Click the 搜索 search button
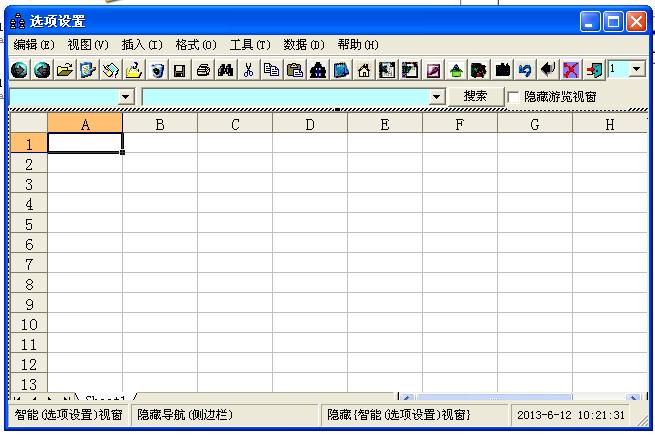 click(475, 96)
